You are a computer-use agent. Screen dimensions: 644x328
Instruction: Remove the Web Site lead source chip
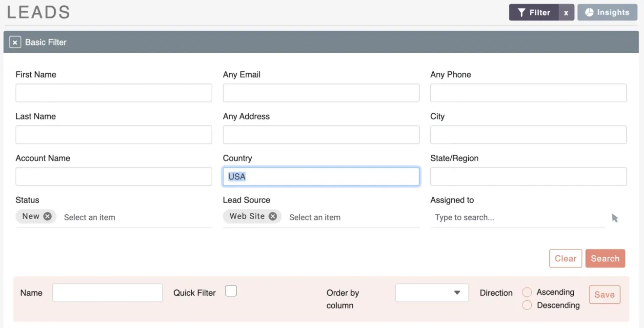[273, 216]
